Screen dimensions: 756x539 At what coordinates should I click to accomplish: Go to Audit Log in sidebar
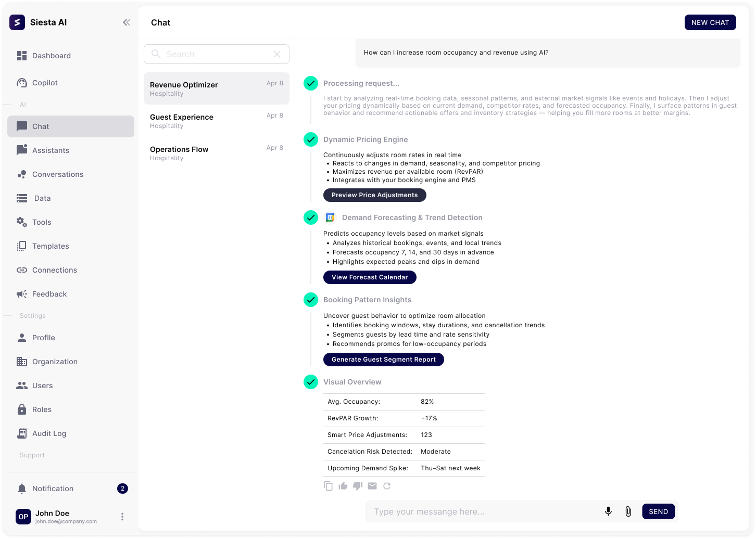(x=49, y=433)
